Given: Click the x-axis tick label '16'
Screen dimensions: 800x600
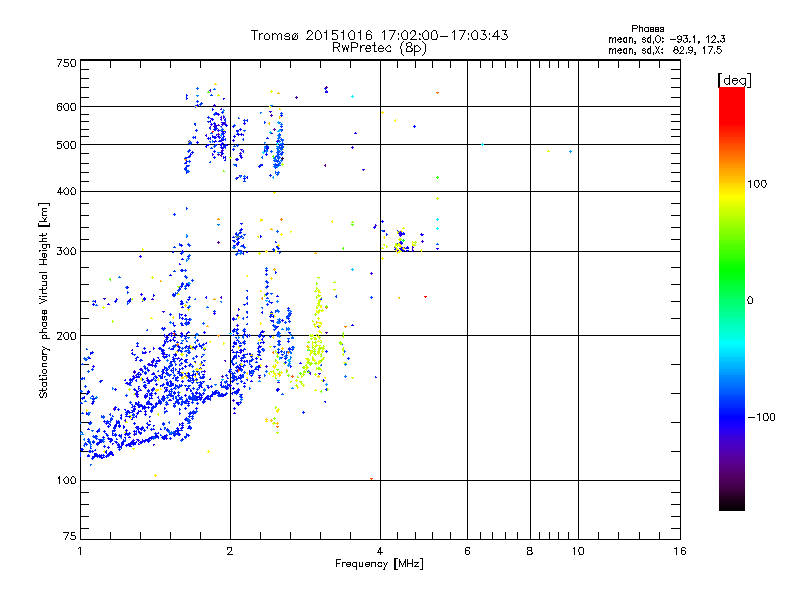Looking at the screenshot, I should [x=680, y=551].
